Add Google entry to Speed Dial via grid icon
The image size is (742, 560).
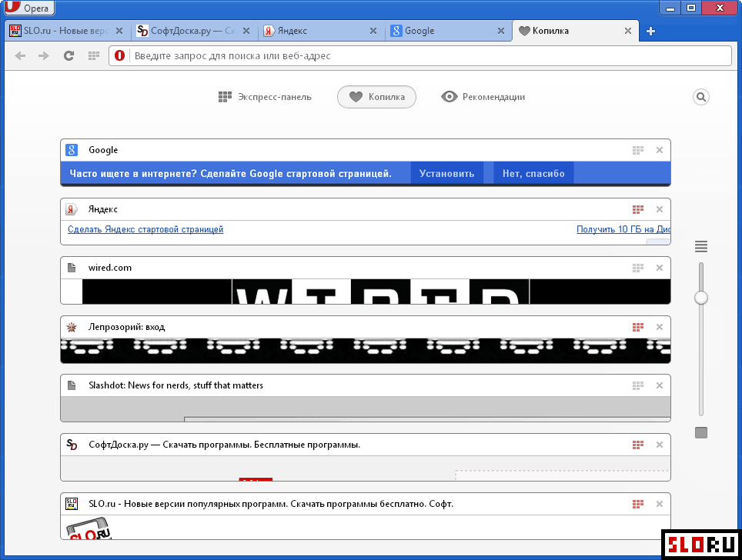638,150
